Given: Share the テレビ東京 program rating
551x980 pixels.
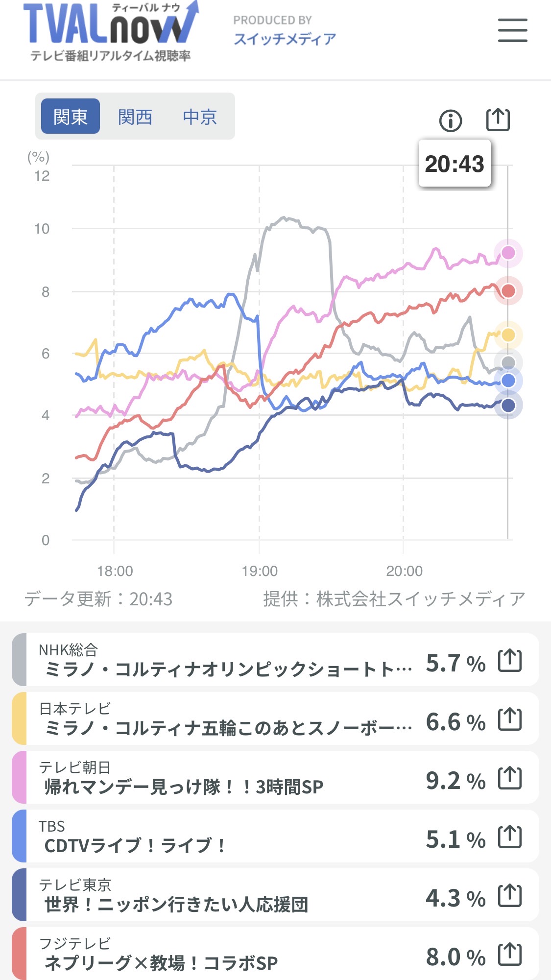Looking at the screenshot, I should (x=509, y=896).
